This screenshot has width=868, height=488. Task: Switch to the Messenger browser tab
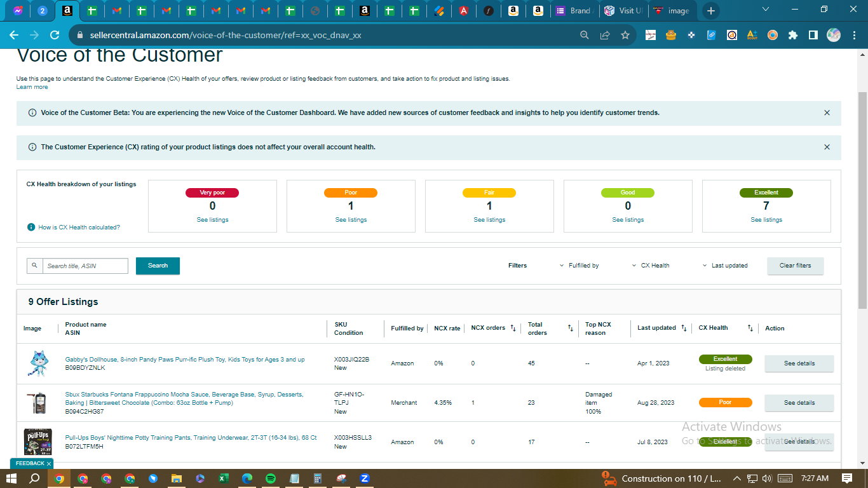18,11
